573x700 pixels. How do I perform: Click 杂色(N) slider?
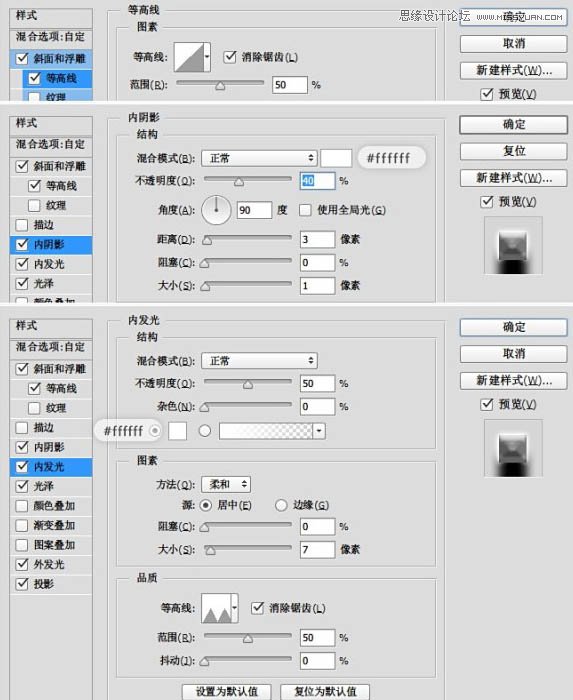coord(246,406)
